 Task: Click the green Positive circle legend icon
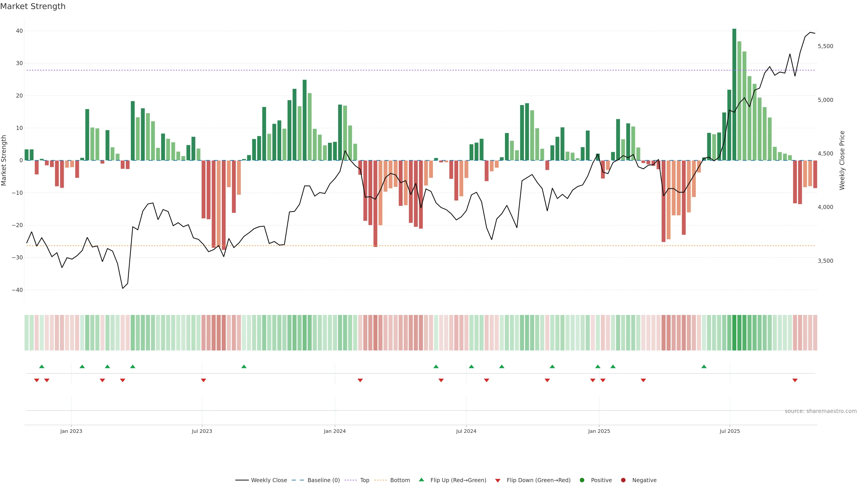(582, 480)
